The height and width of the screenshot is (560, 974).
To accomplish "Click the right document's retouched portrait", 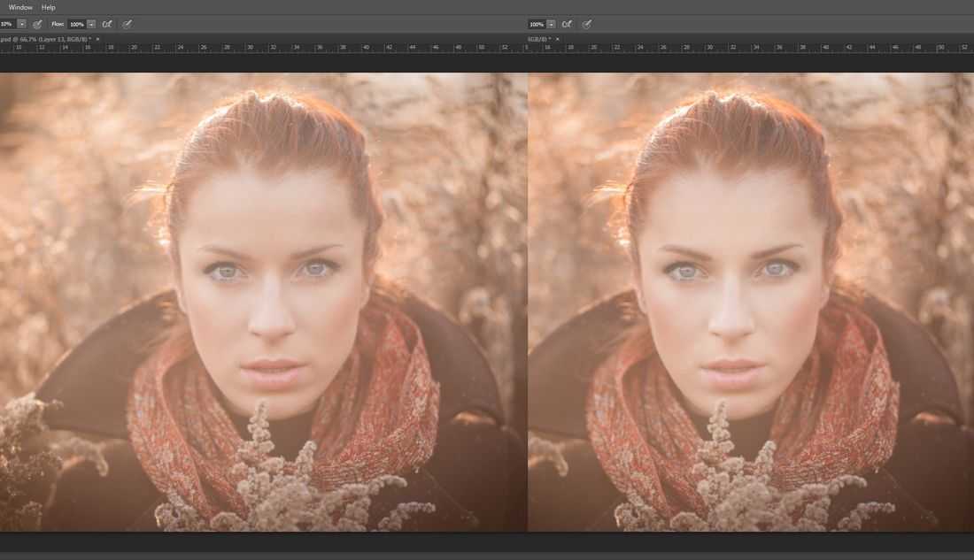I will point(751,302).
